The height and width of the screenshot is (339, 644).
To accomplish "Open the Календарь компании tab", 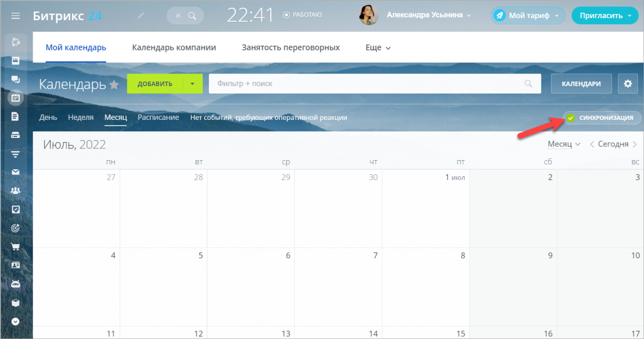I will [174, 47].
